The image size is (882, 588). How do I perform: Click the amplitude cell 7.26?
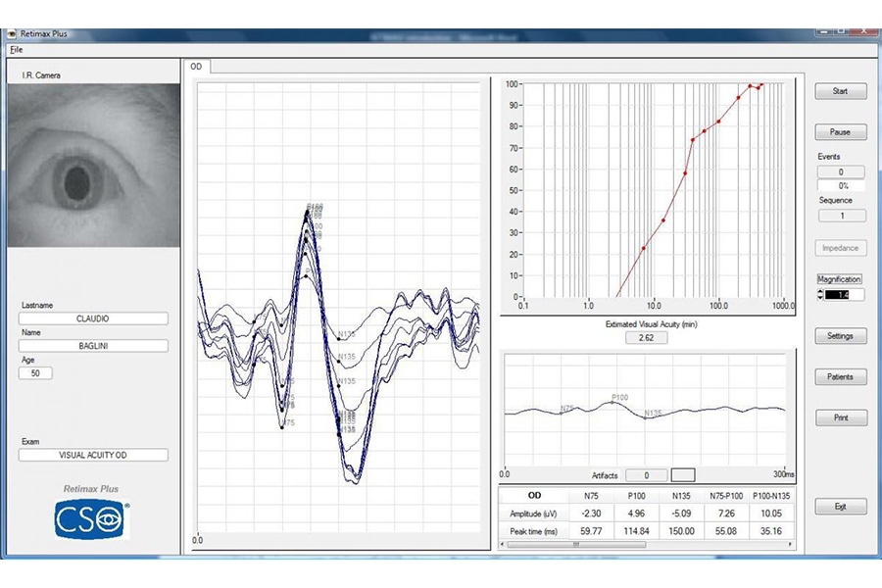click(x=726, y=514)
